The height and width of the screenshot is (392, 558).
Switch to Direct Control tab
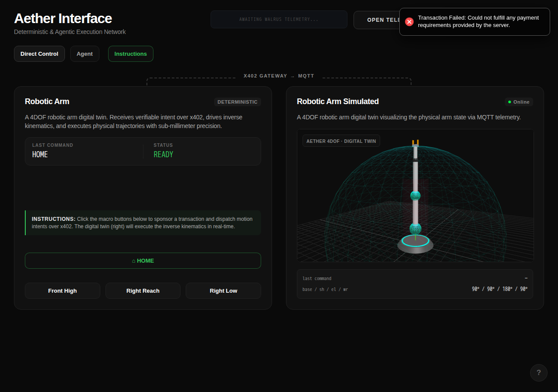[39, 54]
